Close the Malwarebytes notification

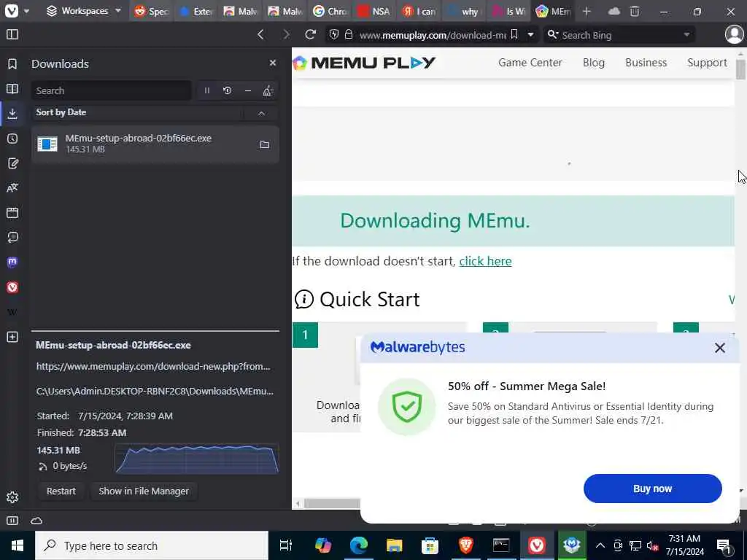click(720, 348)
